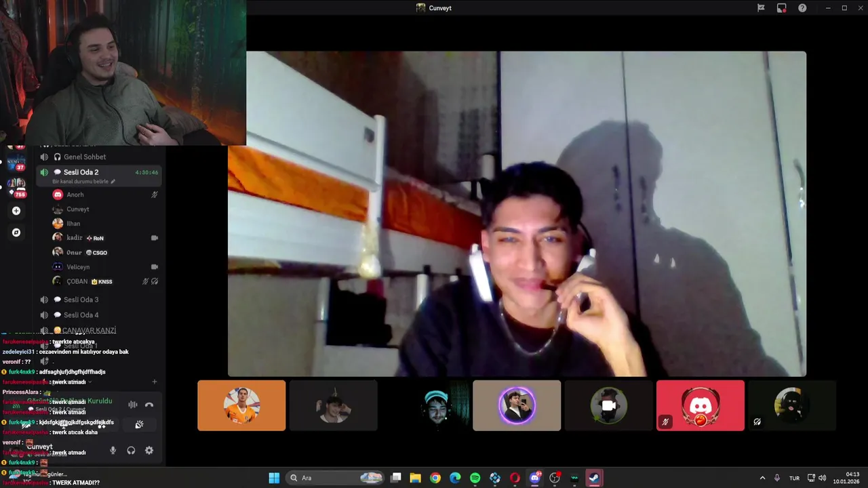Launch Microsoft Edge from taskbar

[x=455, y=478]
